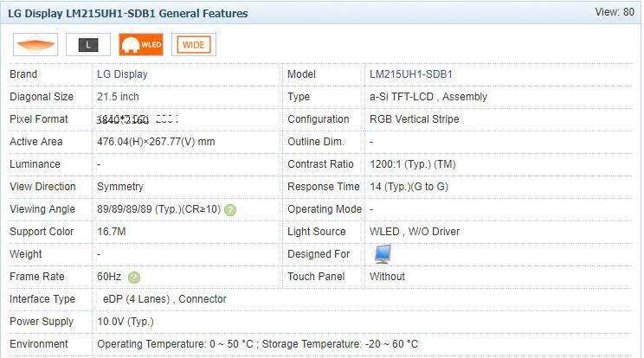
Task: Open help icon beside 60Hz frame rate
Action: pyautogui.click(x=134, y=278)
